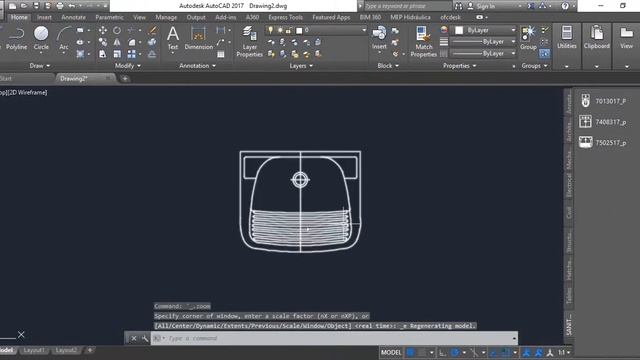Switch to the Insert ribbon tab
Screen dimensions: 640x360
click(44, 17)
